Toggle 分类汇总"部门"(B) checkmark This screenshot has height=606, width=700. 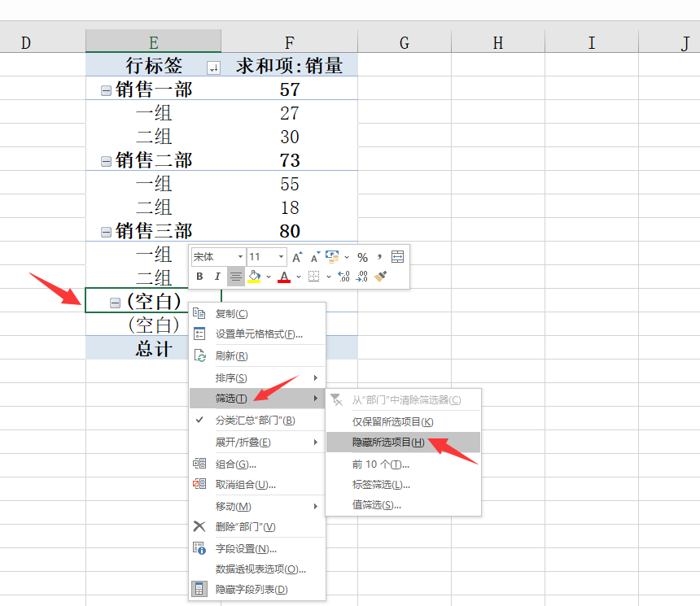pos(257,421)
